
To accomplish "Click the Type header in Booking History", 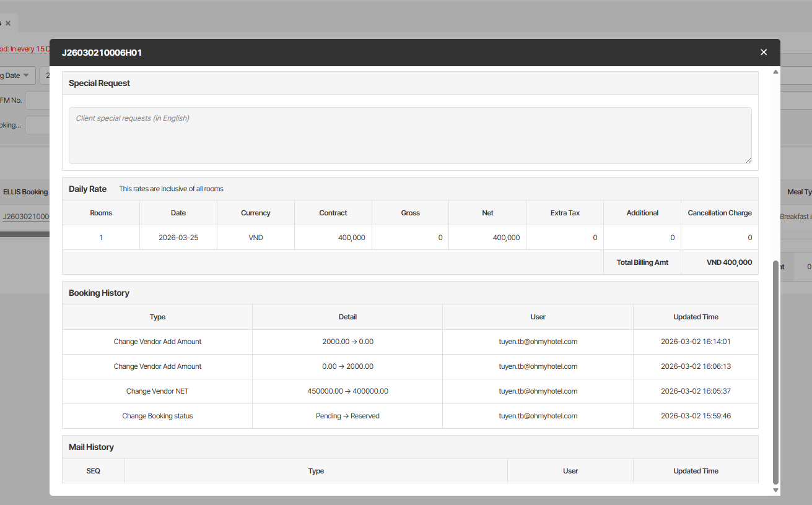I will (x=157, y=317).
